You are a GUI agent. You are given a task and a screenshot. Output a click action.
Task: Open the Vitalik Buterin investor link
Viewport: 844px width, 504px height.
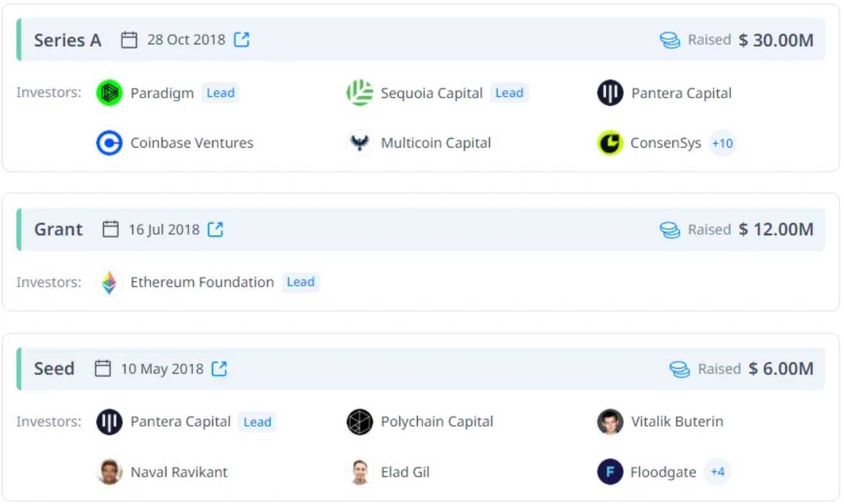click(677, 421)
